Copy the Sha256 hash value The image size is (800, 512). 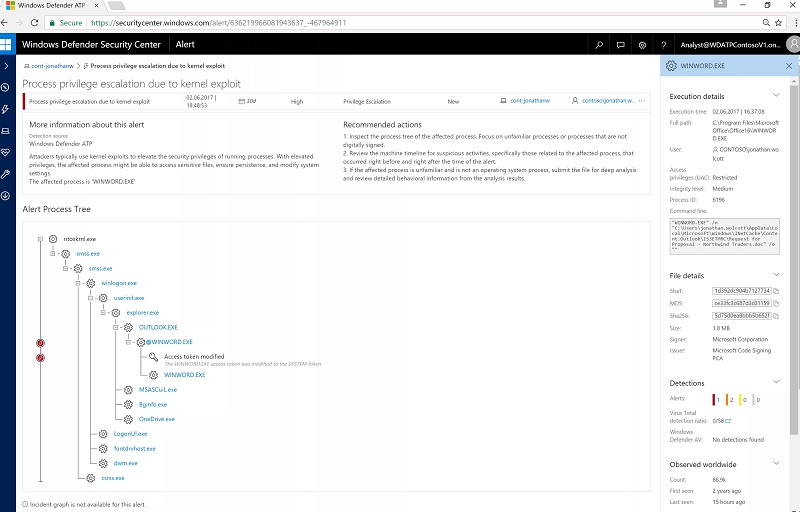(776, 316)
